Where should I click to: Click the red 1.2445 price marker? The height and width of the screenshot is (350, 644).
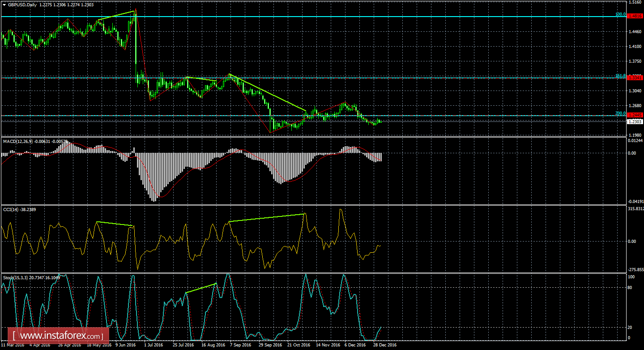point(634,115)
